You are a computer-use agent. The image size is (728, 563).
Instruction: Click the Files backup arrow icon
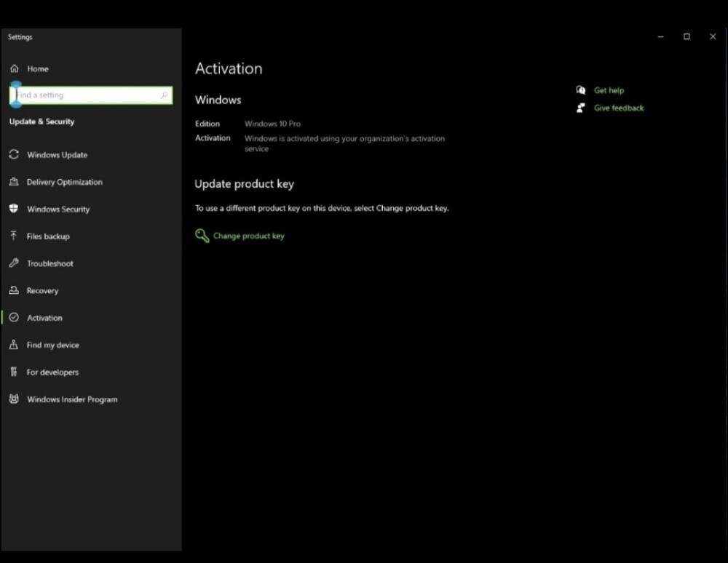(14, 236)
